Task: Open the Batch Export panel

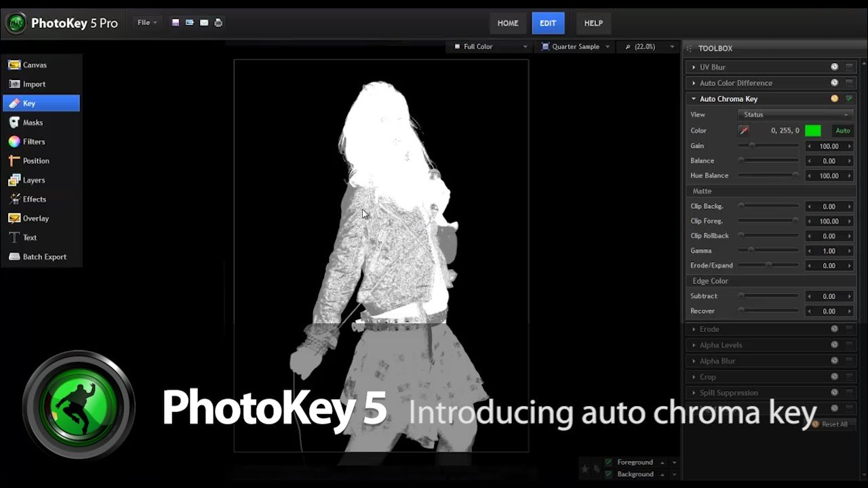Action: [41, 257]
